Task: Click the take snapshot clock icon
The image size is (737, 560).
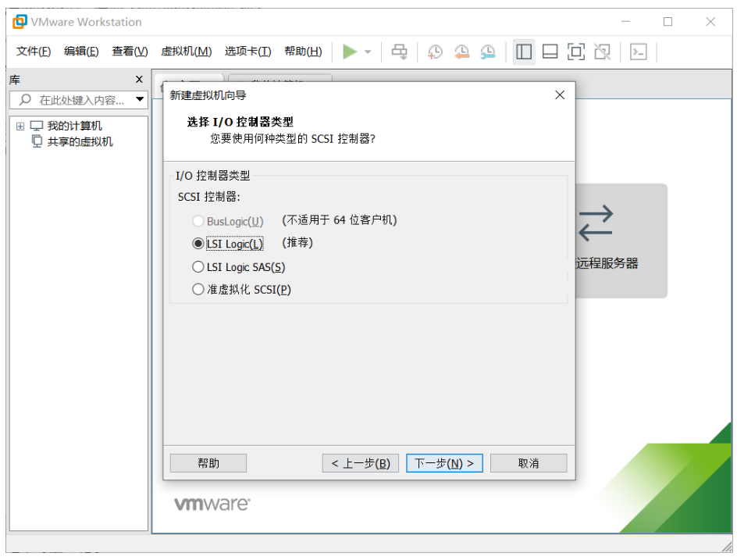Action: click(x=435, y=52)
